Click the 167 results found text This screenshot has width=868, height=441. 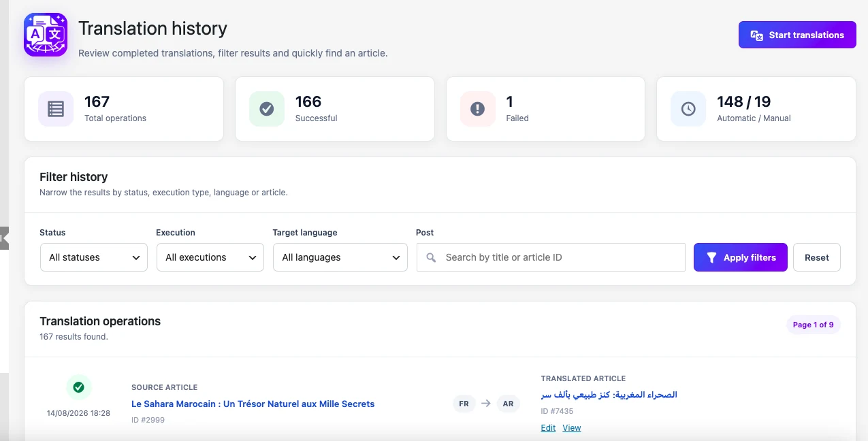click(74, 336)
